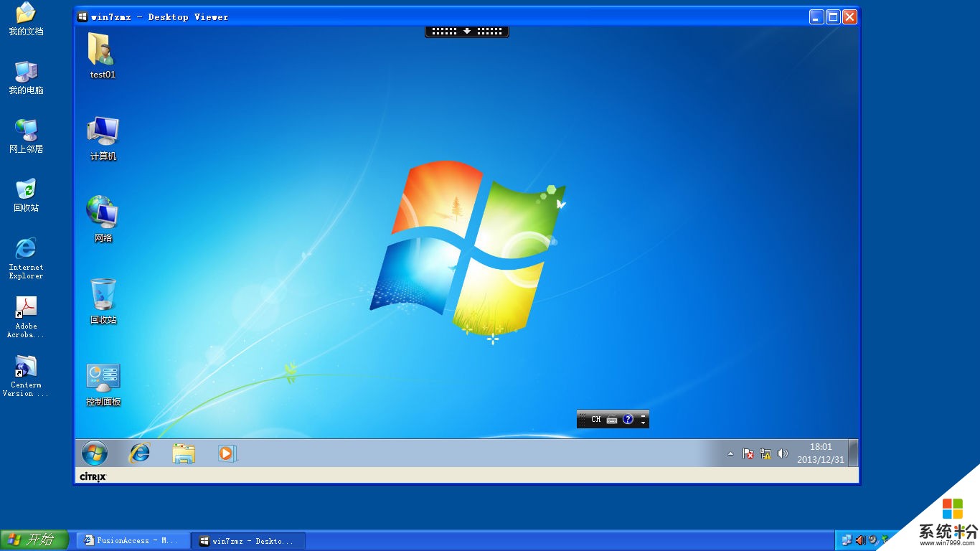Expand the Citrix Desktop Viewer toolbar handle
The height and width of the screenshot is (551, 980).
(467, 32)
